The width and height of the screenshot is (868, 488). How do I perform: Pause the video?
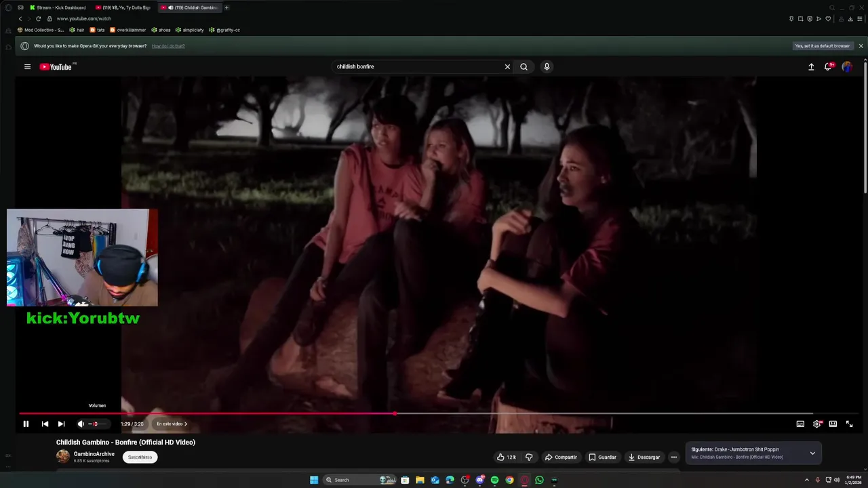(x=26, y=424)
